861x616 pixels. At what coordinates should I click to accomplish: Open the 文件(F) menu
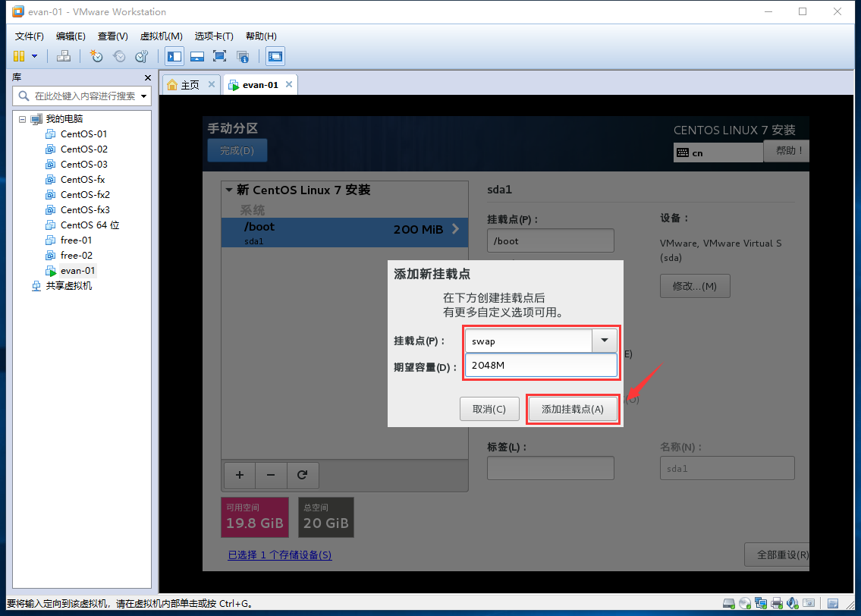29,36
